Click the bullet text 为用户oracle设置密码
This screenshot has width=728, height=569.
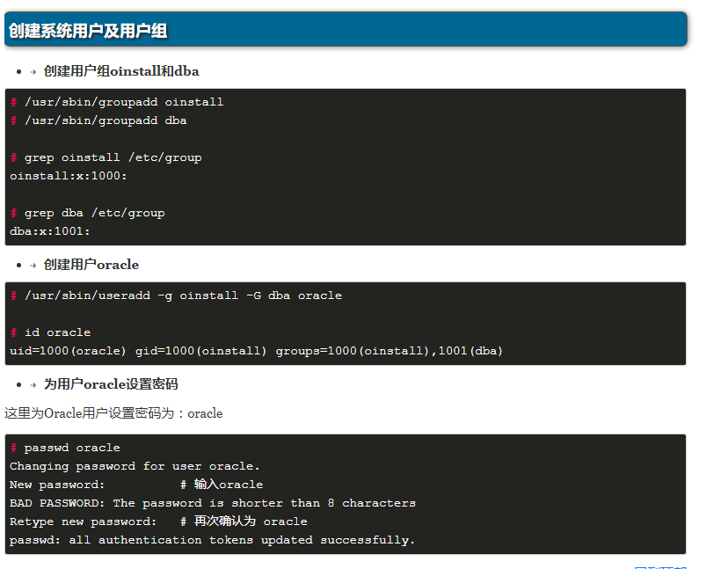point(111,384)
